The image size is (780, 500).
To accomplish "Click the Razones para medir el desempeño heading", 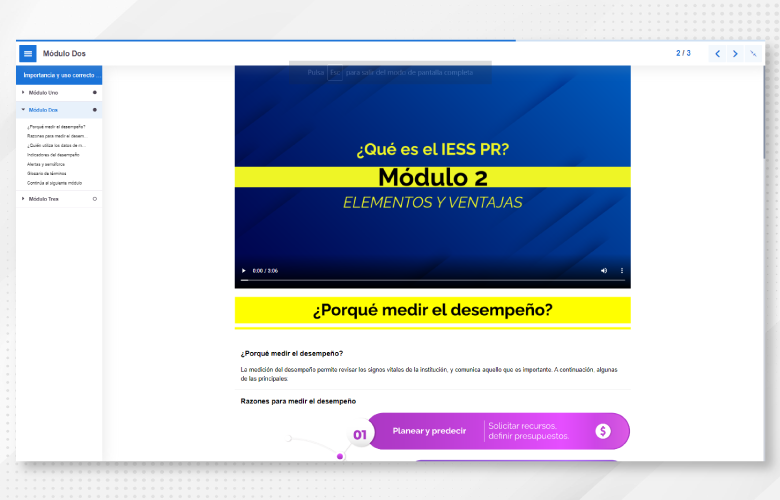I will coord(298,401).
